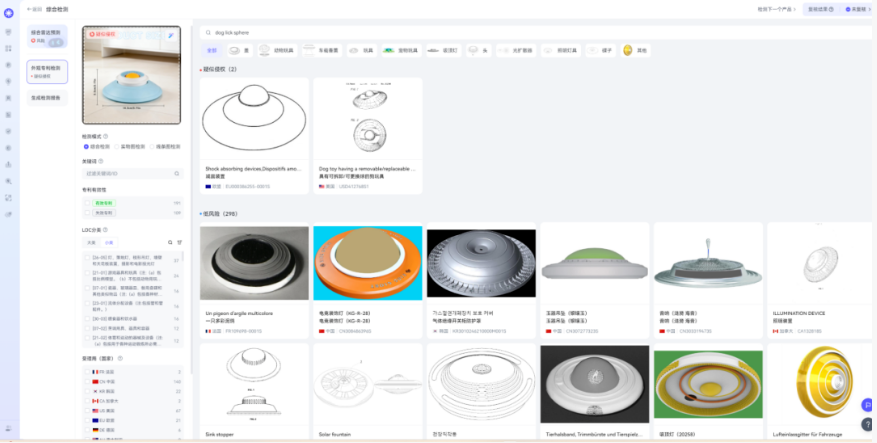Screen dimensions: 877x443
Task: Click the help icon next to 关键词
Action: (101, 161)
